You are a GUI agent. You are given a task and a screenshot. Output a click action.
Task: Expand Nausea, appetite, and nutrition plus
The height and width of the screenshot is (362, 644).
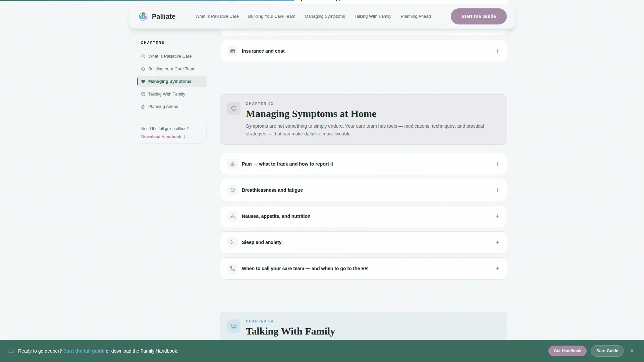coord(497,216)
